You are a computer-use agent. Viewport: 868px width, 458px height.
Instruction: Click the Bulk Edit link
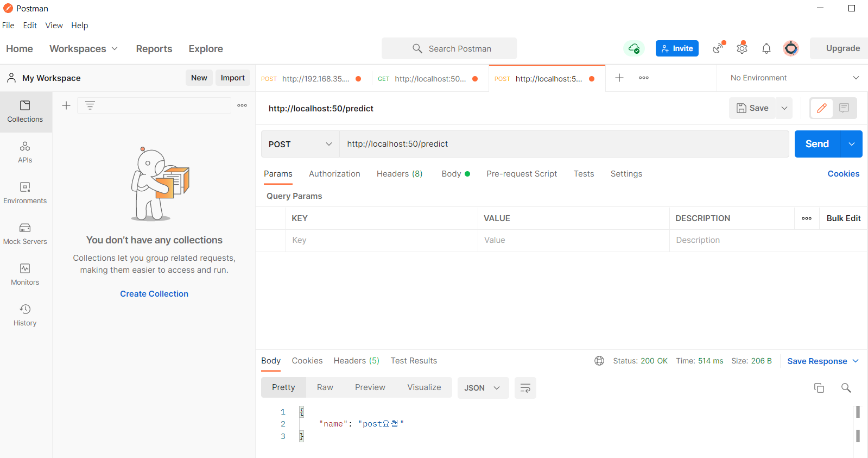(843, 218)
